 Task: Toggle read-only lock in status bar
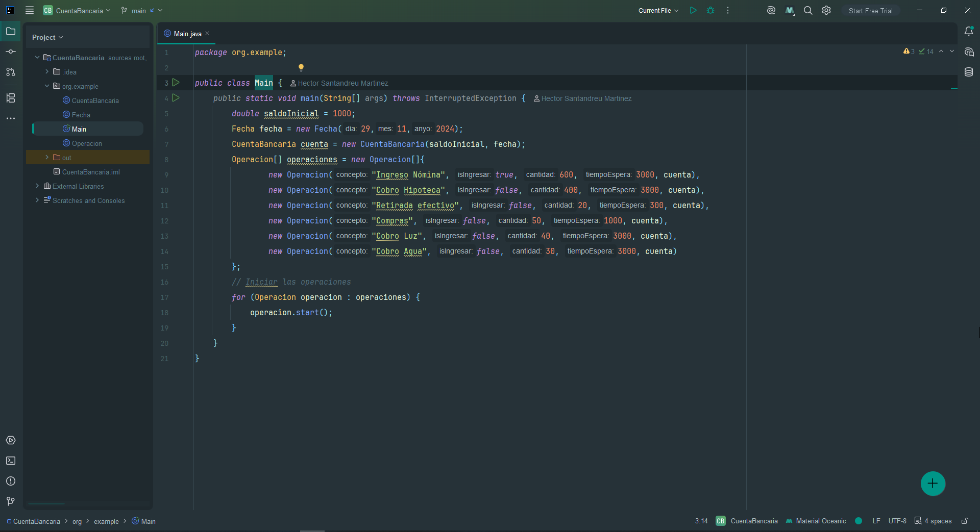[965, 521]
